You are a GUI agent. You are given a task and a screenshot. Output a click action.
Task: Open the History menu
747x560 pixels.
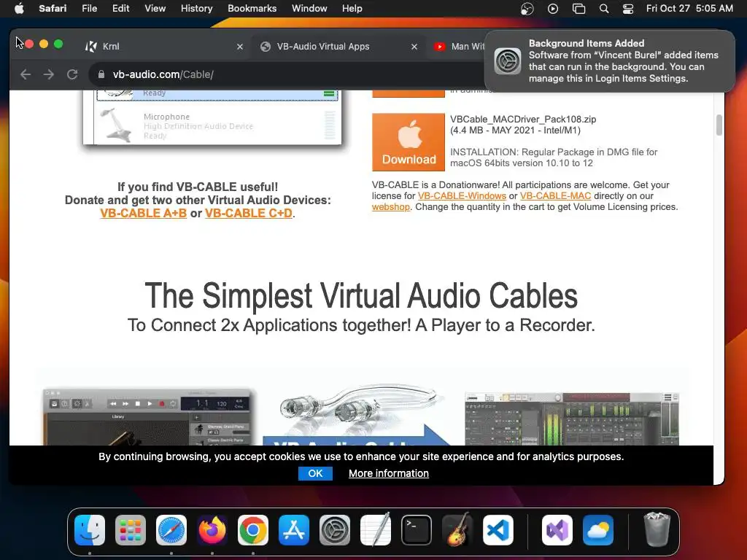click(196, 8)
